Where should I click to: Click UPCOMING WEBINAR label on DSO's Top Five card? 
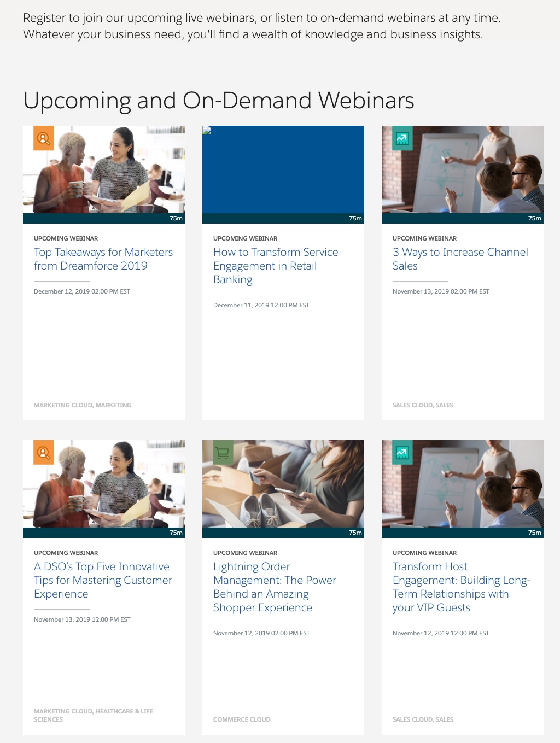[66, 553]
